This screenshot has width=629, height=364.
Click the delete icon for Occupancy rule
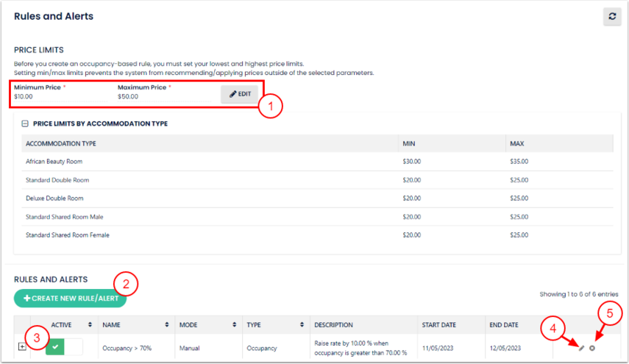592,348
